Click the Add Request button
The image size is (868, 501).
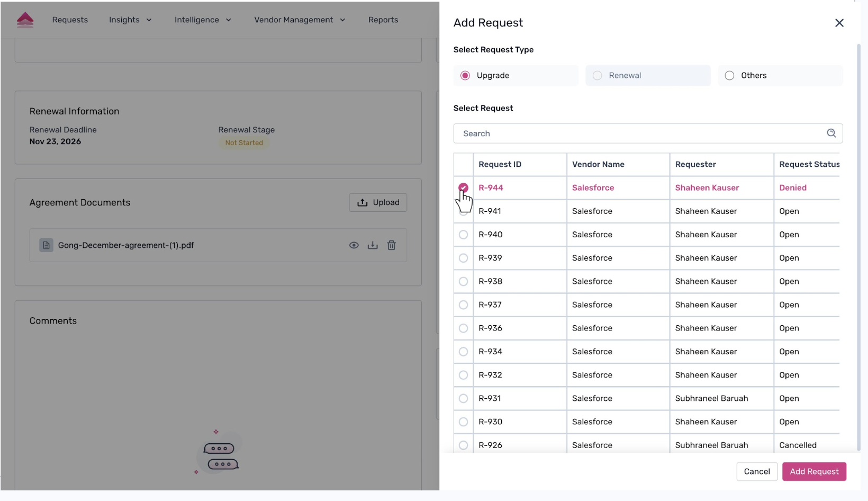(x=813, y=471)
